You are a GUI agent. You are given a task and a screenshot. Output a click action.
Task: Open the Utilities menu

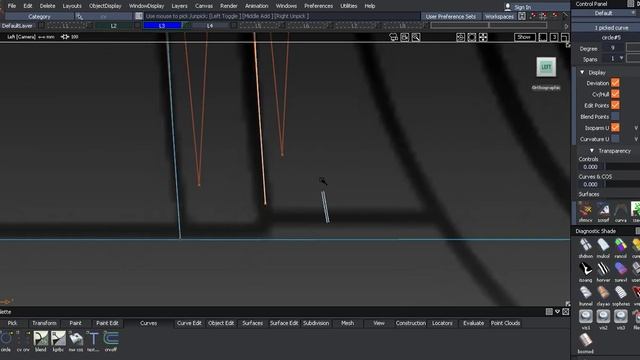click(349, 6)
